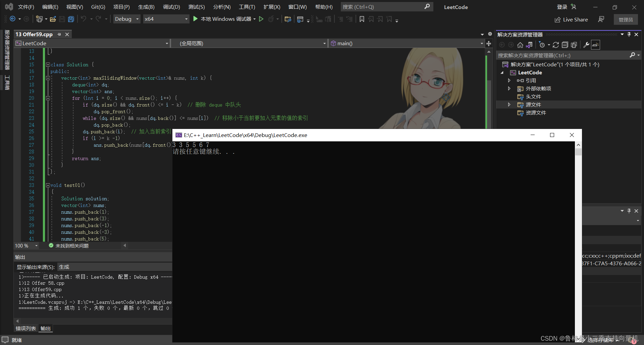Click the navigate backward arrow icon
The width and height of the screenshot is (644, 345).
coord(12,19)
